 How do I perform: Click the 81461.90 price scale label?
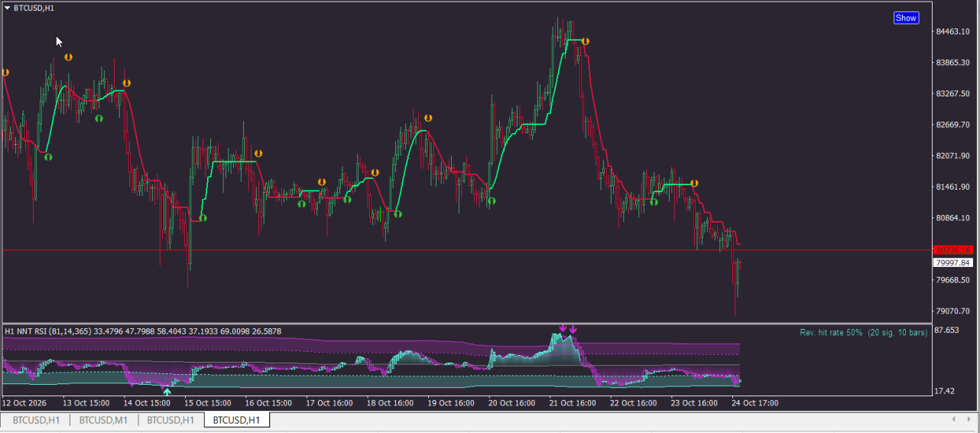[x=952, y=187]
